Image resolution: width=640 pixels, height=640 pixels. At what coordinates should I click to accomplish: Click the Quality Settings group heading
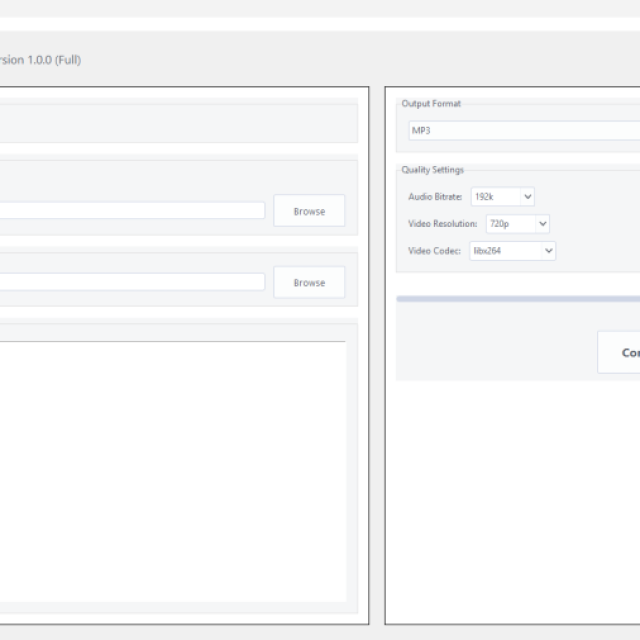coord(432,170)
